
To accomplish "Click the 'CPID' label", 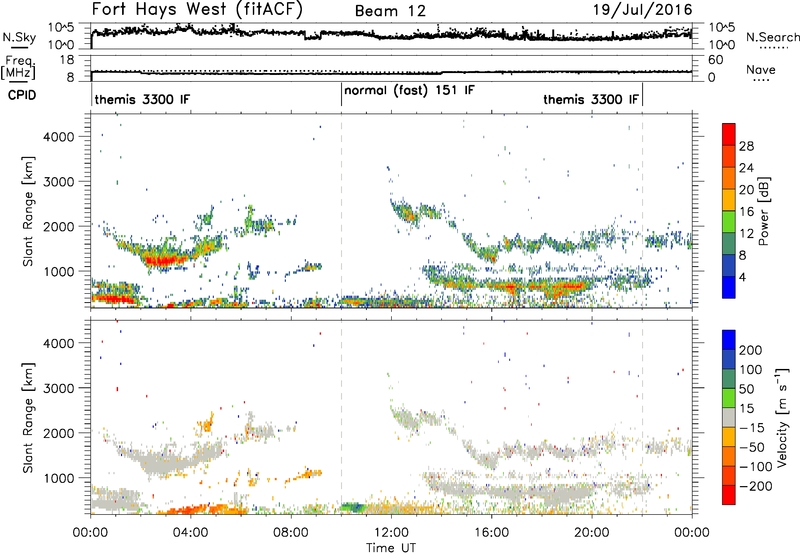I will click(22, 95).
